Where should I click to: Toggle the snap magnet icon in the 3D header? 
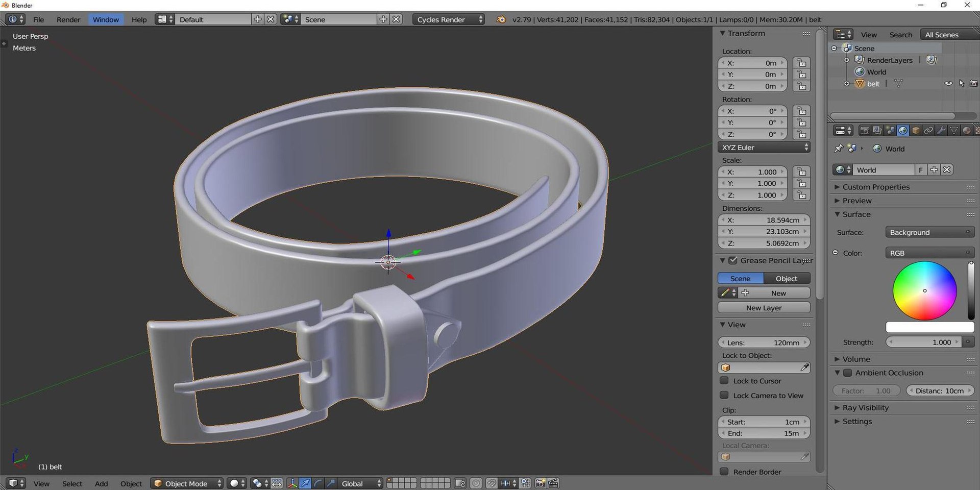coord(492,483)
